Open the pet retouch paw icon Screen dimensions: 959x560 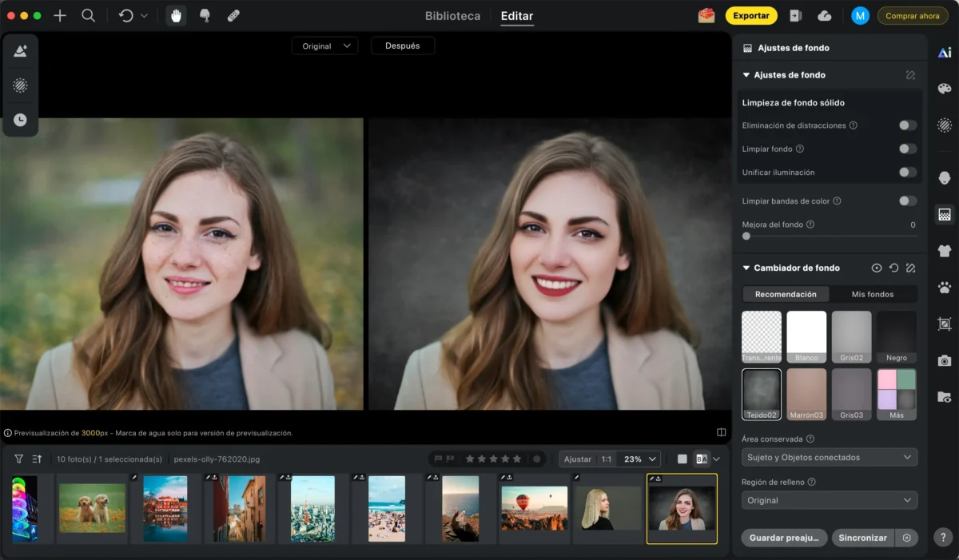point(945,288)
